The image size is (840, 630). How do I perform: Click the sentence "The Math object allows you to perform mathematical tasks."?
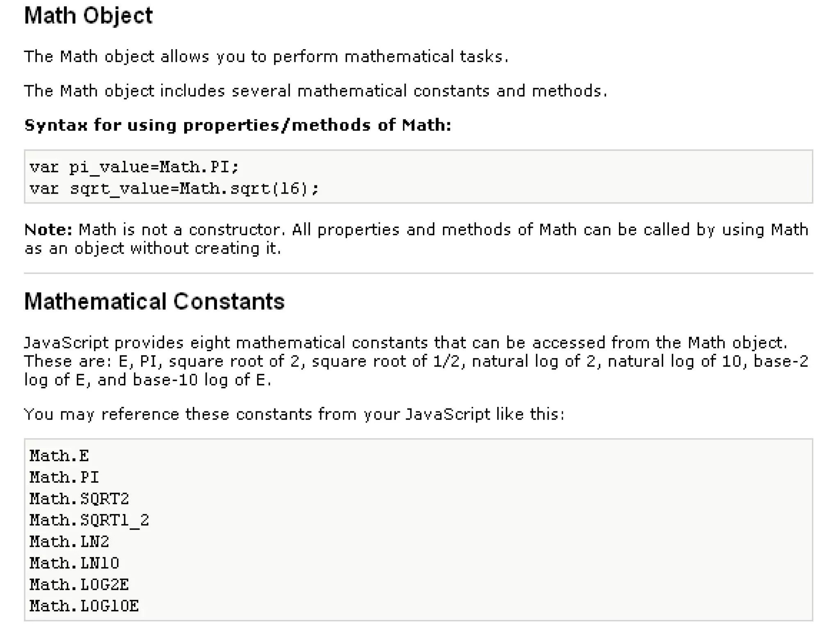(266, 57)
